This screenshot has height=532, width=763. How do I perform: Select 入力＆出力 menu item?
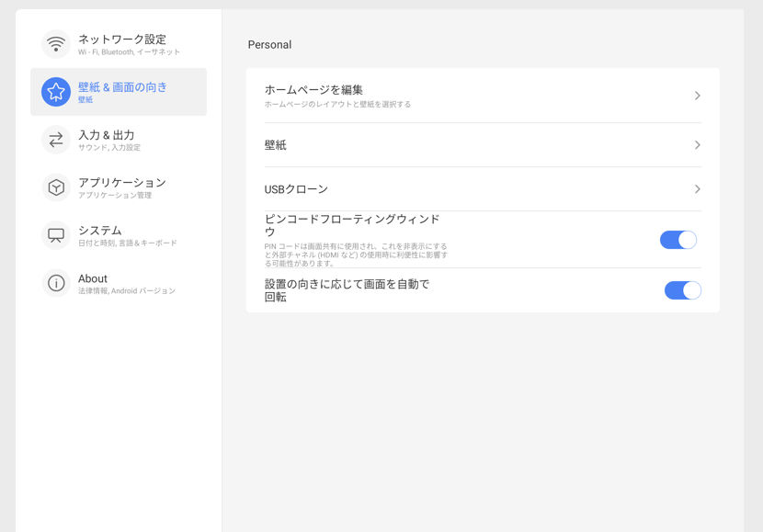(x=107, y=135)
